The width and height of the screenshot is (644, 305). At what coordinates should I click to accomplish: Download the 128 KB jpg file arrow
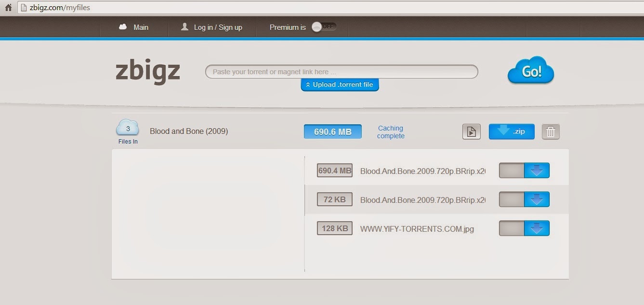537,228
